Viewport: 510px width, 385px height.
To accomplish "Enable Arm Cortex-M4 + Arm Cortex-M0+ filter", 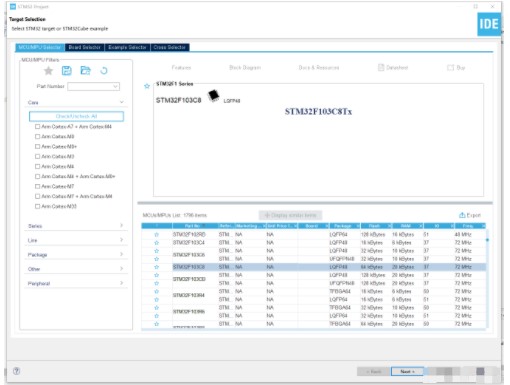I will 37,176.
